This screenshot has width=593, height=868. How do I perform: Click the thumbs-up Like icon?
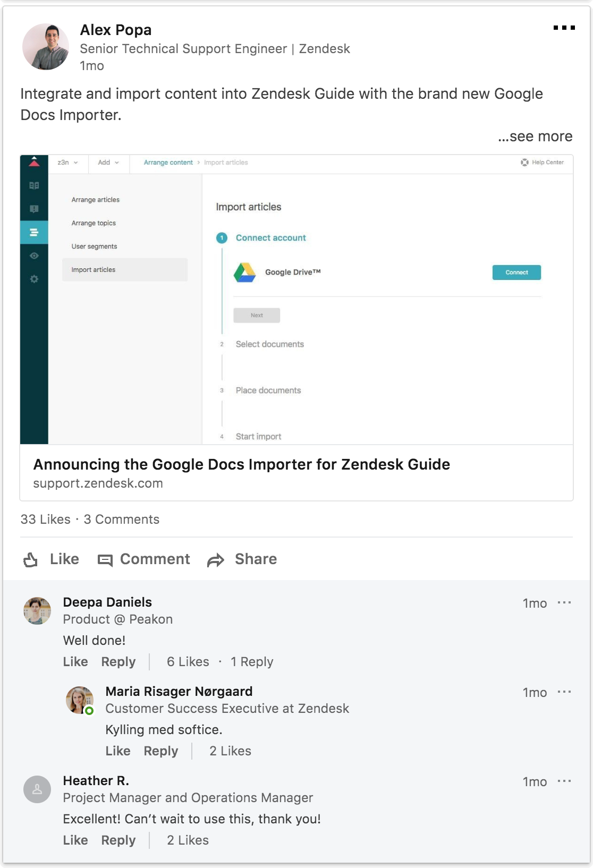[30, 559]
